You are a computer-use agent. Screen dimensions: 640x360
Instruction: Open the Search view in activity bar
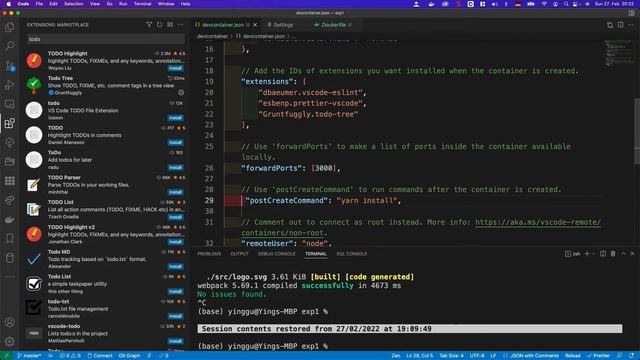click(9, 46)
